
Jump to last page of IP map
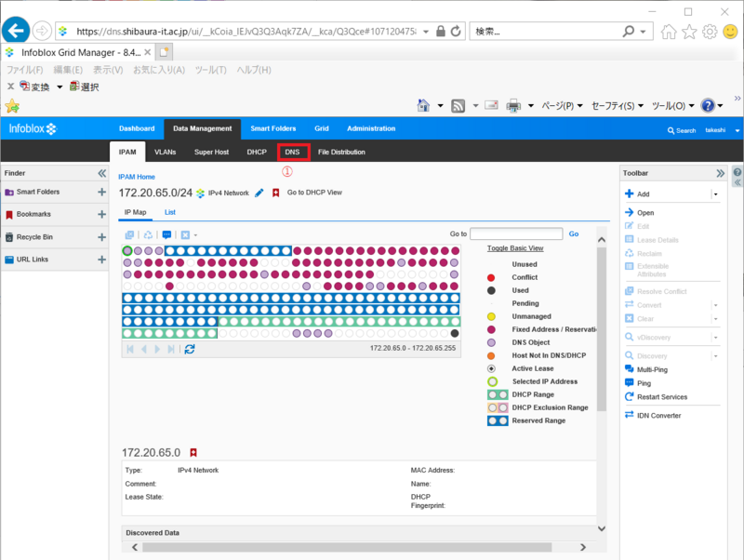171,349
